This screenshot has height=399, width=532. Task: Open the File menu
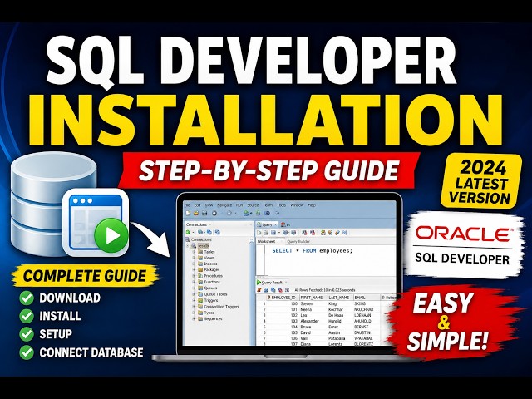(x=187, y=205)
